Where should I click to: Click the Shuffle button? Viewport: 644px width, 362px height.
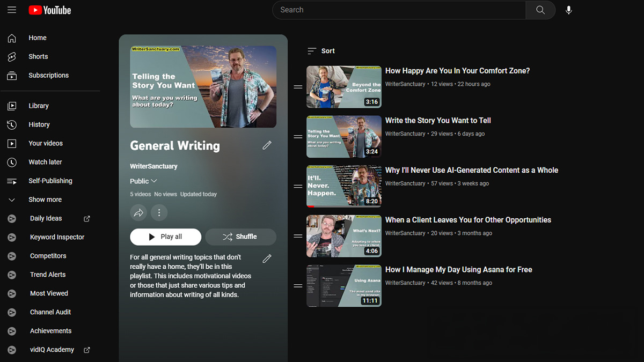pyautogui.click(x=240, y=237)
